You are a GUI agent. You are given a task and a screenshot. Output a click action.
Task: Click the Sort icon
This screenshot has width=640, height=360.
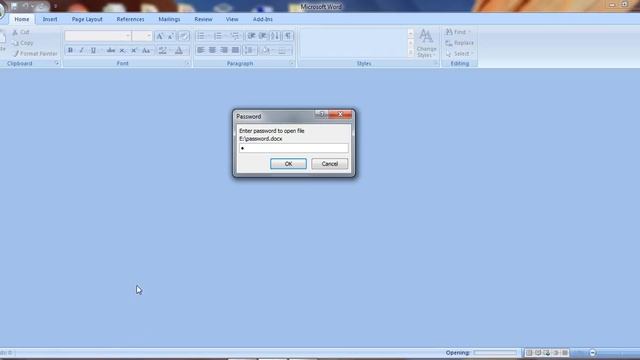tap(276, 36)
